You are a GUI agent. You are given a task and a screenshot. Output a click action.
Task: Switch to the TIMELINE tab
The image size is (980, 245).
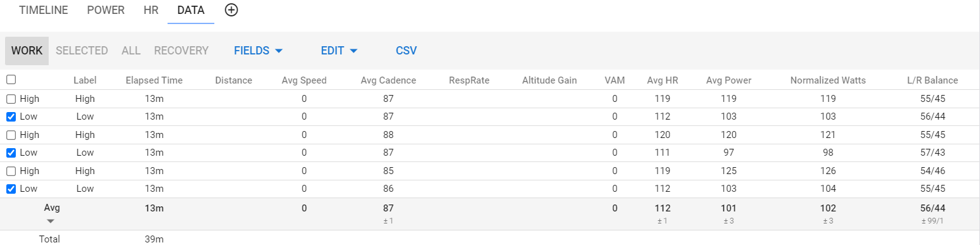tap(44, 10)
